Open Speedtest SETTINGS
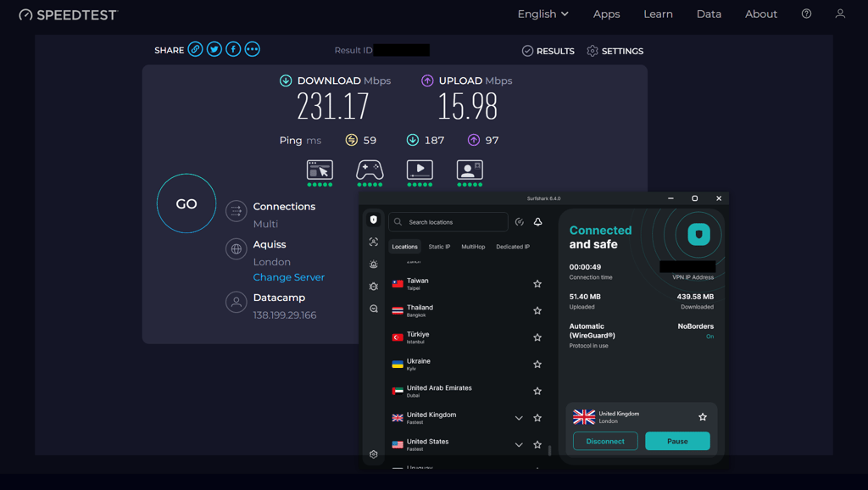Screen dimensions: 868x490 [x=615, y=51]
